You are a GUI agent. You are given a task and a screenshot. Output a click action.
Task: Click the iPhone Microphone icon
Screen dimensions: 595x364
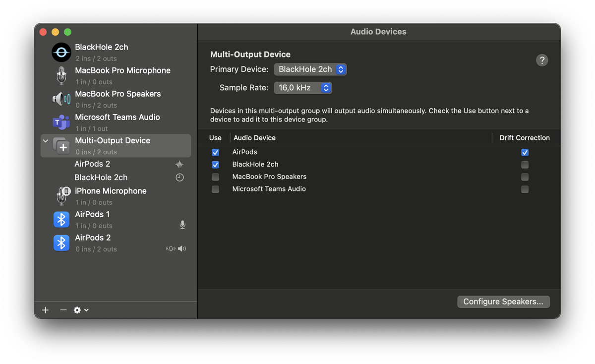[62, 196]
